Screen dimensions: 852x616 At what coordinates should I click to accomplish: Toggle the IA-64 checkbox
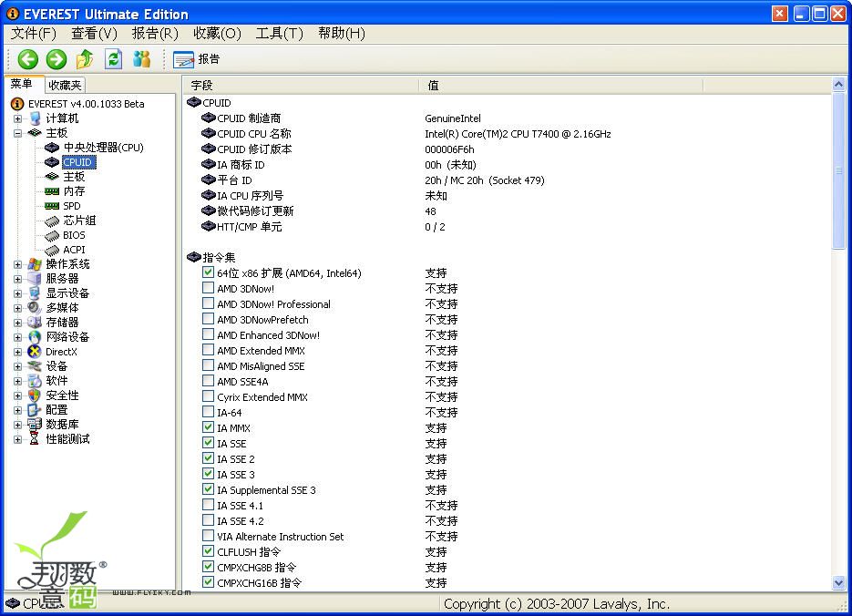[x=208, y=411]
